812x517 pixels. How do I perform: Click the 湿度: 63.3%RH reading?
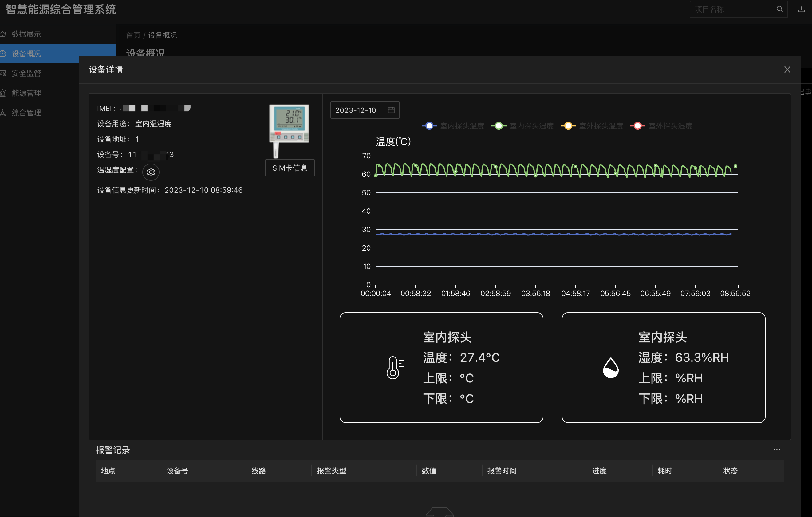click(684, 357)
